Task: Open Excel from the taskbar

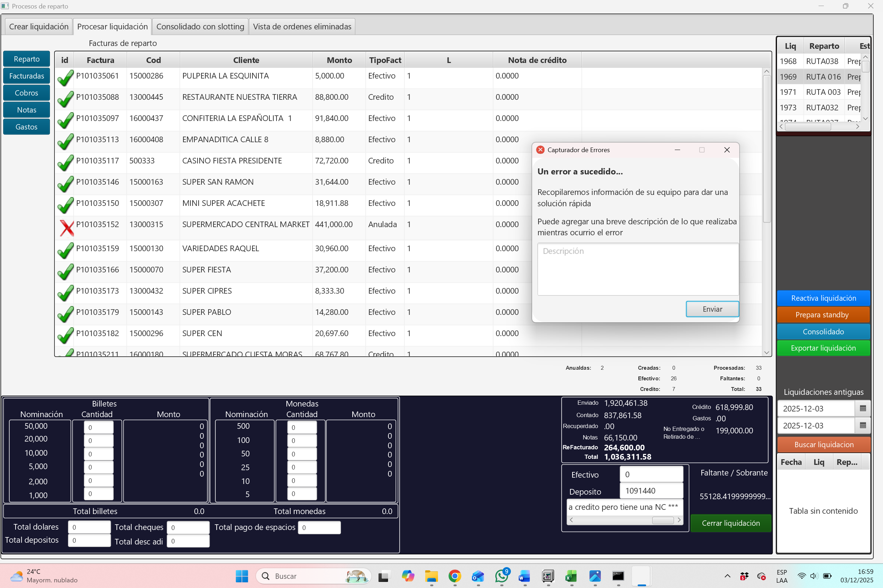Action: 571,576
